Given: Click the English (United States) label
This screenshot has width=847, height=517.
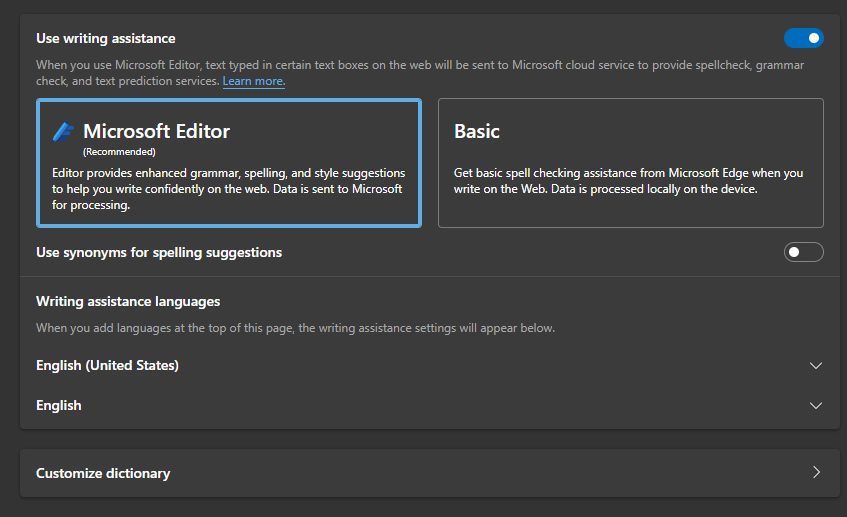Looking at the screenshot, I should pos(107,366).
